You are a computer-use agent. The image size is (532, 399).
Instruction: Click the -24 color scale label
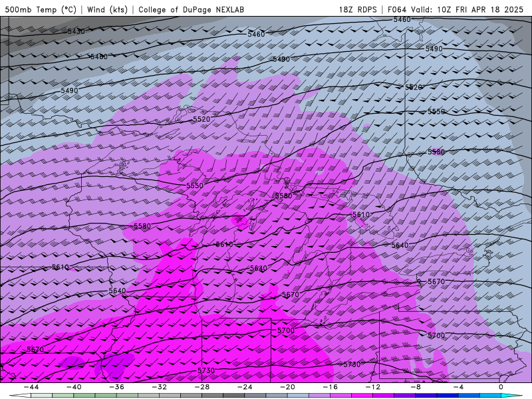245,387
